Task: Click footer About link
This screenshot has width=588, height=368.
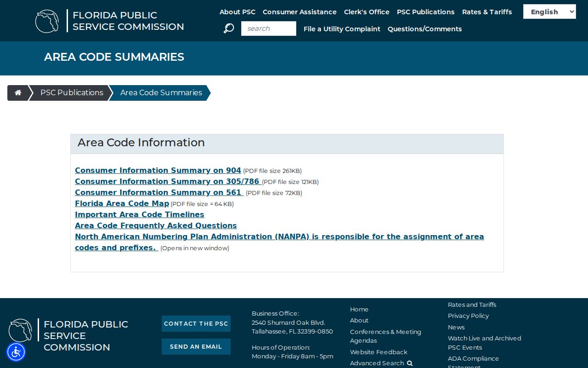Action: [359, 321]
